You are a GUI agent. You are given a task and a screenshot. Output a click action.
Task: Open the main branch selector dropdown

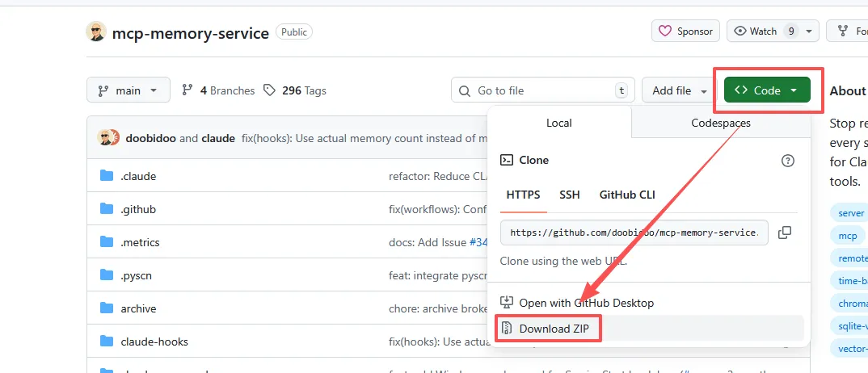129,90
